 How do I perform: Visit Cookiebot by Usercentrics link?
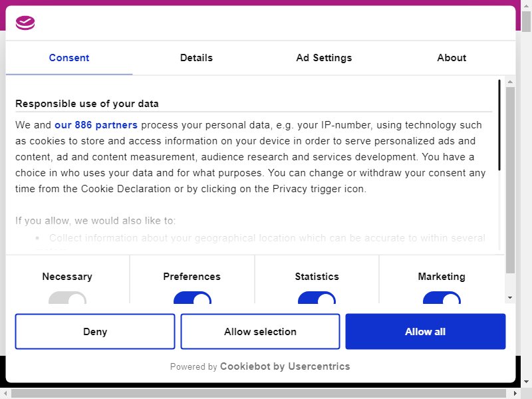(285, 366)
